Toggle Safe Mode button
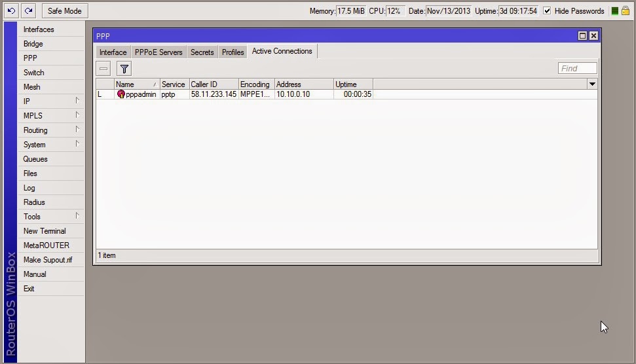The width and height of the screenshot is (636, 364). coord(65,11)
